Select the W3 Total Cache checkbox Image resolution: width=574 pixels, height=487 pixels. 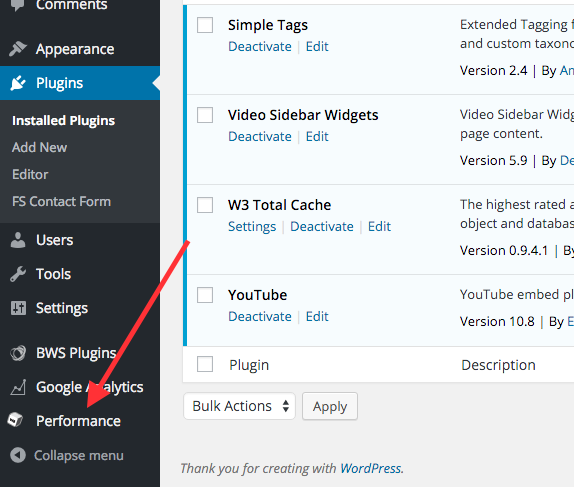point(205,205)
